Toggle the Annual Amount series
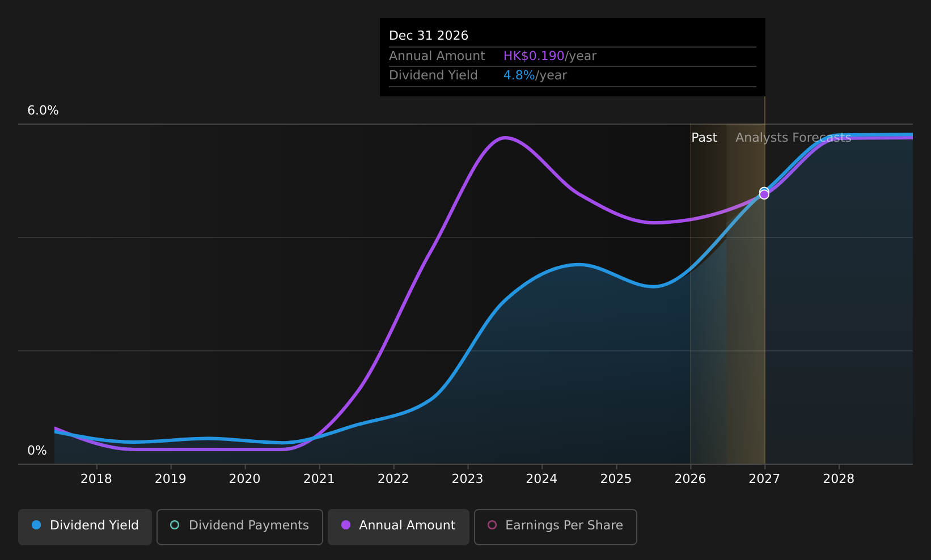This screenshot has width=931, height=560. point(399,527)
